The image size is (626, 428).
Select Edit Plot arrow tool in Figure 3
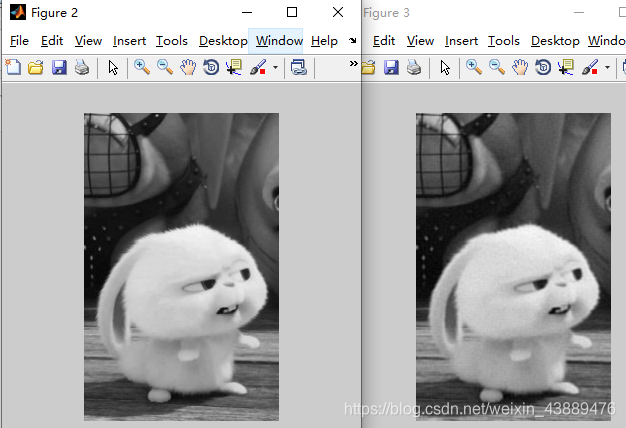445,67
